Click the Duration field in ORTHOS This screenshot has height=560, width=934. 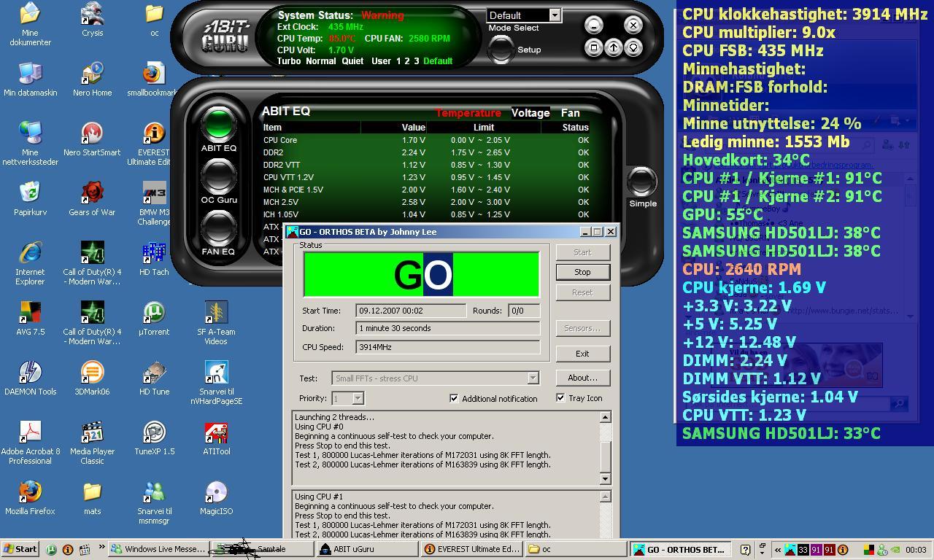click(x=447, y=328)
